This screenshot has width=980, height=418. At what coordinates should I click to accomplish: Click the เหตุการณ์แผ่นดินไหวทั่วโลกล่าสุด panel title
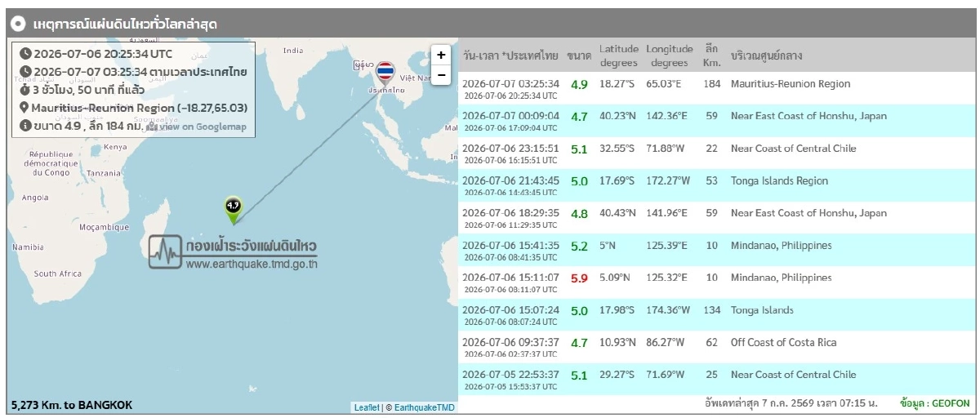(125, 24)
